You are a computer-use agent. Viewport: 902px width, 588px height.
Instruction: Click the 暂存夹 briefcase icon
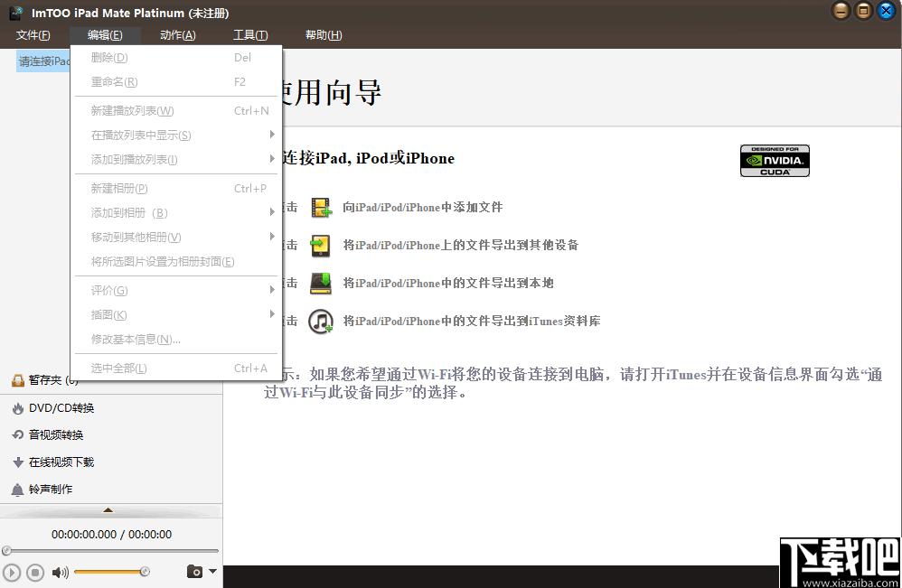pos(18,380)
